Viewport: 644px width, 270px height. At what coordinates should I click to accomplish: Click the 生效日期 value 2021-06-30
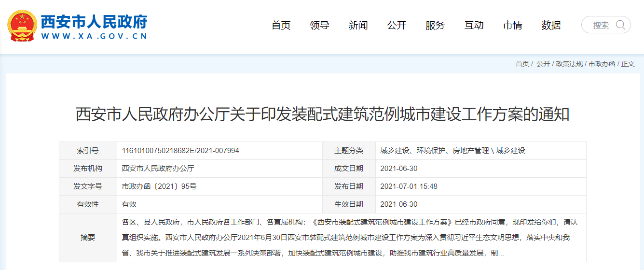(399, 204)
